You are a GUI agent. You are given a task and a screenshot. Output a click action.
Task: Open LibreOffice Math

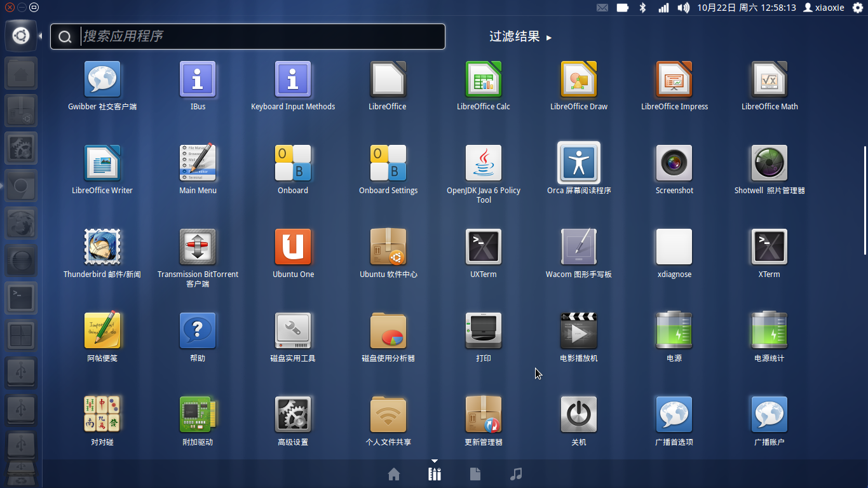pos(770,79)
